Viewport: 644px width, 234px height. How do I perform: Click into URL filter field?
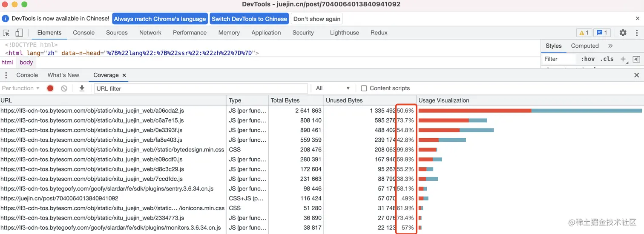[201, 88]
